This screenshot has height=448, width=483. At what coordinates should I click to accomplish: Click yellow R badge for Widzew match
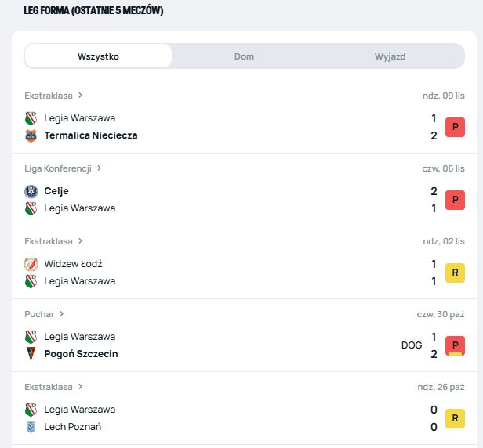tap(455, 273)
